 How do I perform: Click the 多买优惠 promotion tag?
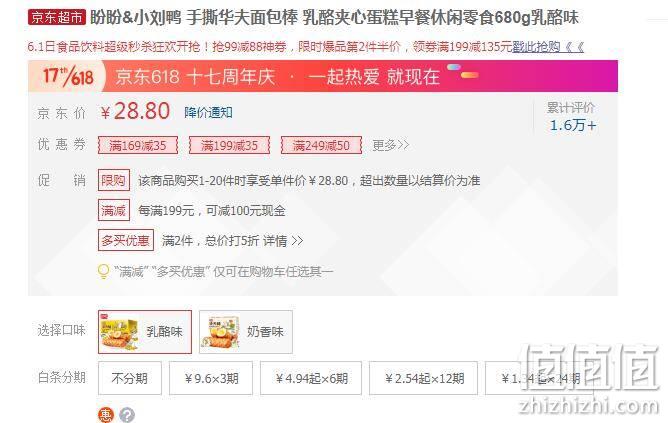pos(126,240)
